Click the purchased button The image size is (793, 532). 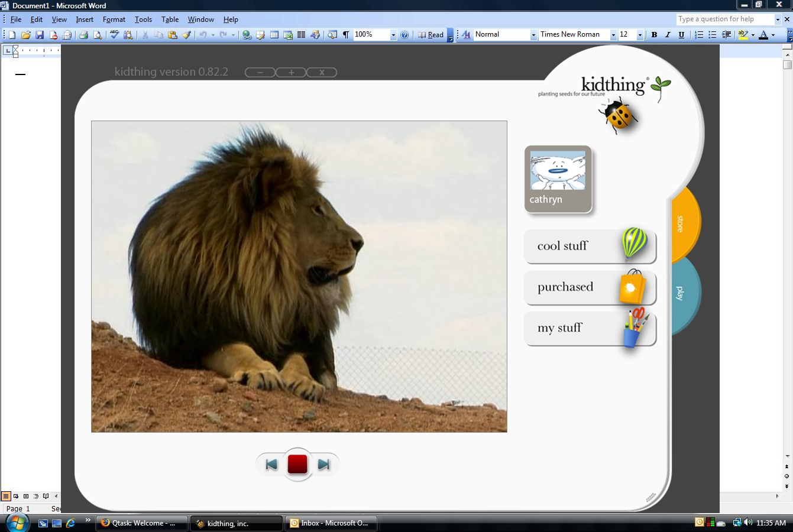pos(590,287)
